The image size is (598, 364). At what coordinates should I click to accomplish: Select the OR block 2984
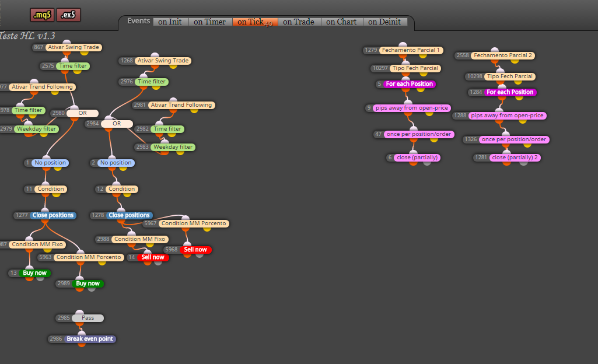[117, 124]
